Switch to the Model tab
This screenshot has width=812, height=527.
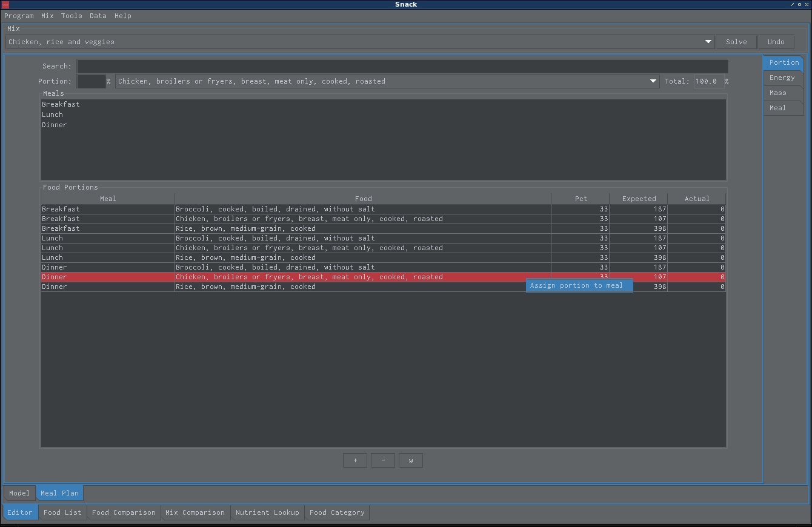(x=19, y=493)
